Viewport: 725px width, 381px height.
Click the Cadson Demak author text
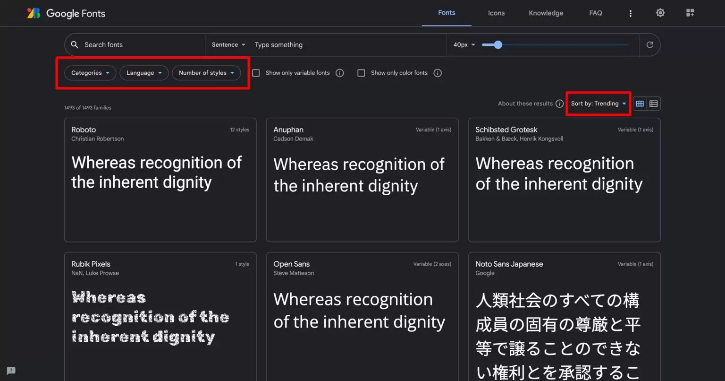click(x=293, y=139)
